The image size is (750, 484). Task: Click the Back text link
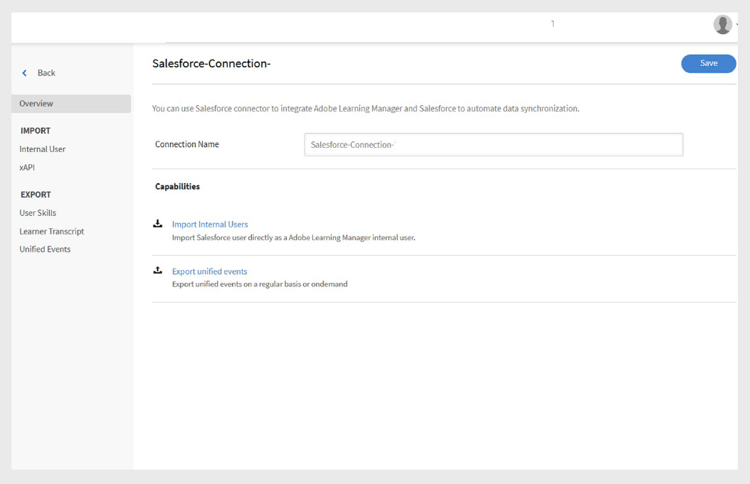46,73
